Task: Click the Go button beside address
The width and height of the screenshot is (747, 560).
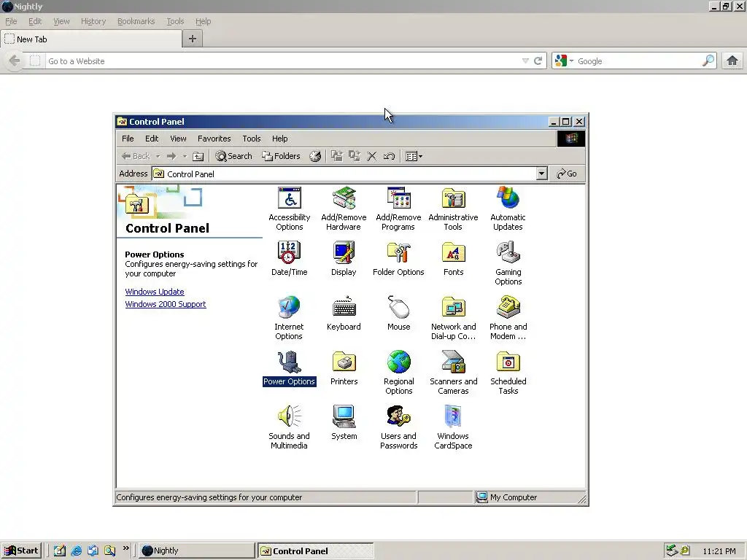Action: (567, 174)
